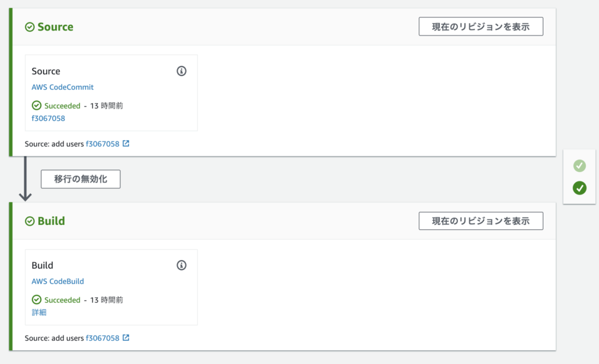Open the 詳細 link in Build card
Viewport: 599px width, 364px height.
(x=39, y=312)
